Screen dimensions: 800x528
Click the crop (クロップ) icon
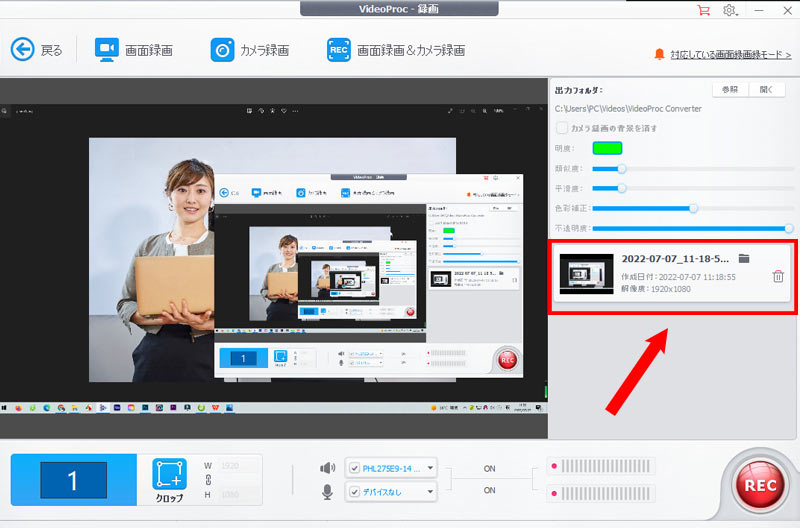(x=169, y=475)
